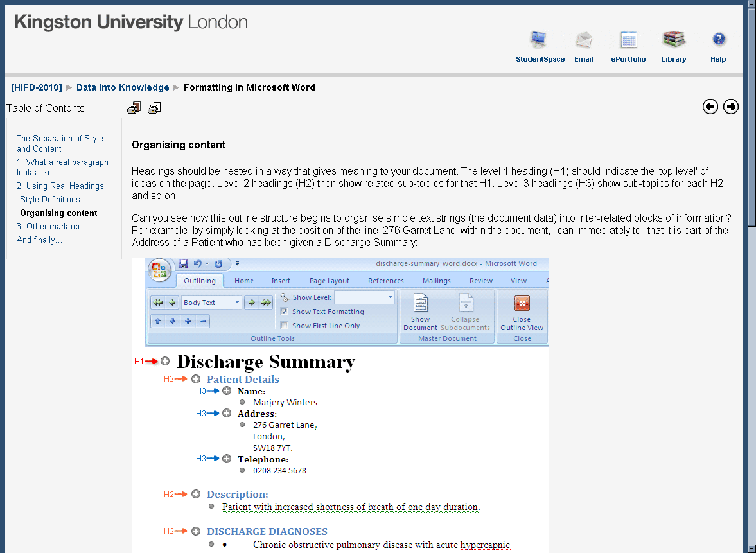
Task: Click the plus symbol beside DISCHARGE DIAGNOSES
Action: [x=196, y=531]
